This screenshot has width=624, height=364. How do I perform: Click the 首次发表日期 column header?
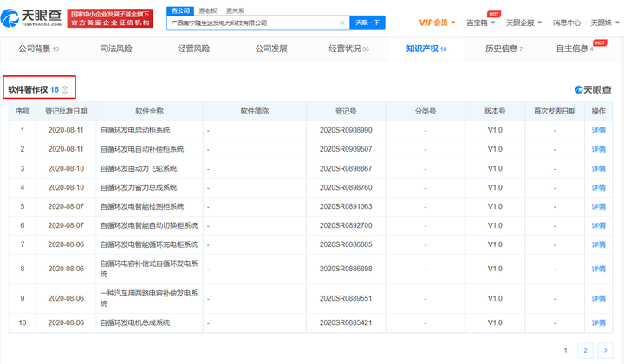[555, 112]
